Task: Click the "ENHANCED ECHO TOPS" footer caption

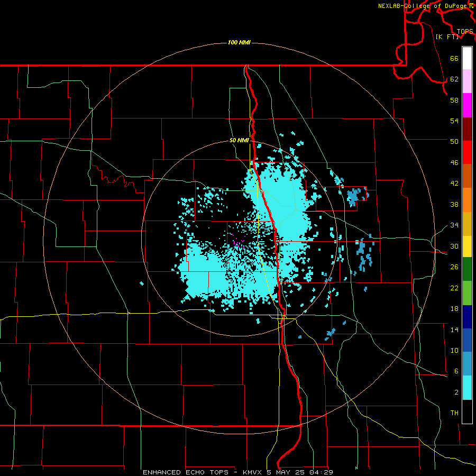Action: click(186, 472)
